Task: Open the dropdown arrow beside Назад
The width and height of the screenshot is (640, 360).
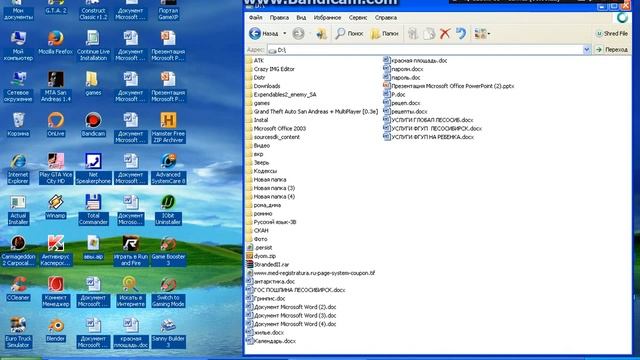Action: 284,33
